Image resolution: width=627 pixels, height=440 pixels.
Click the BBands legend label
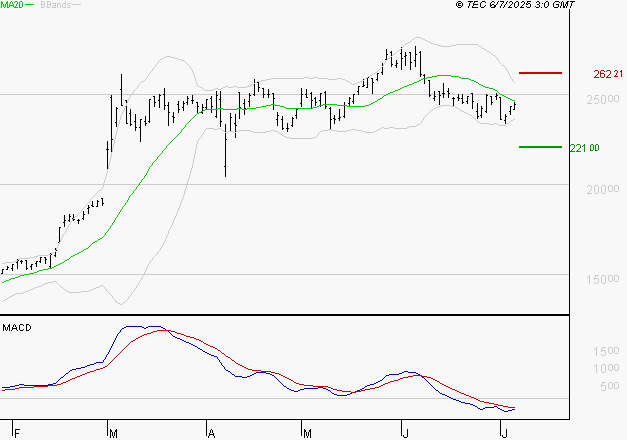click(x=56, y=5)
